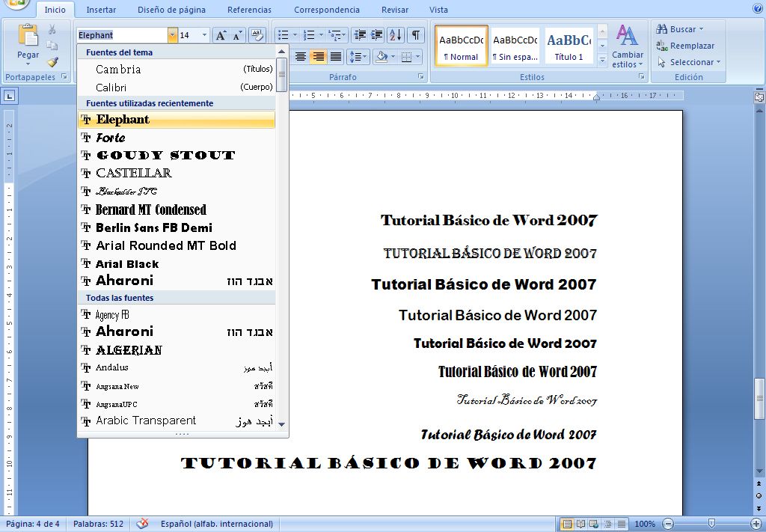Click the grow font size icon
This screenshot has width=766, height=532.
tap(221, 35)
